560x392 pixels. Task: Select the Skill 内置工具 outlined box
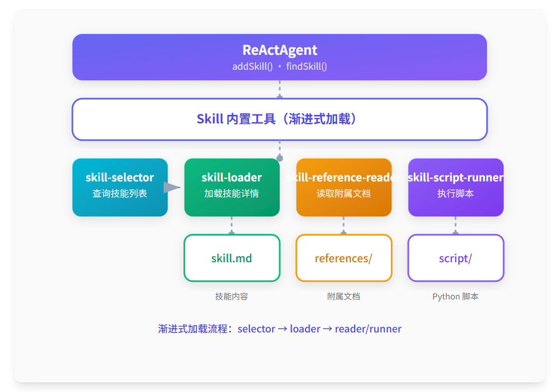tap(280, 119)
